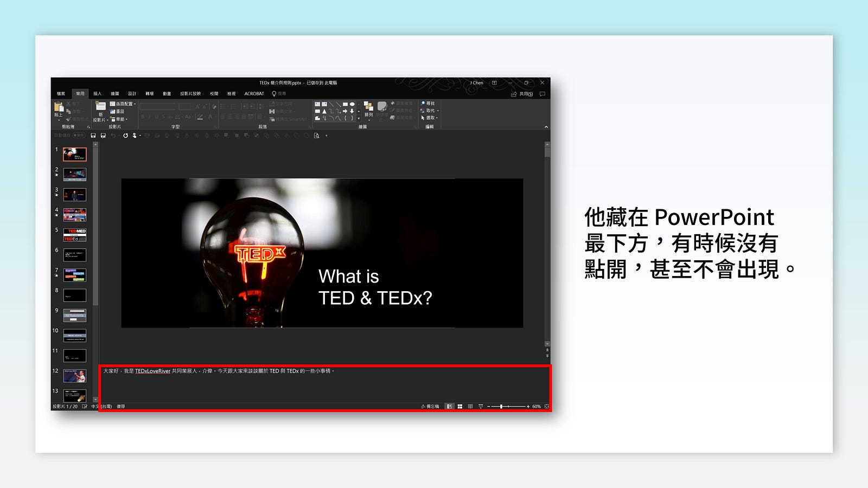Switch to Slide Sorter view icon
The width and height of the screenshot is (868, 488).
[459, 406]
